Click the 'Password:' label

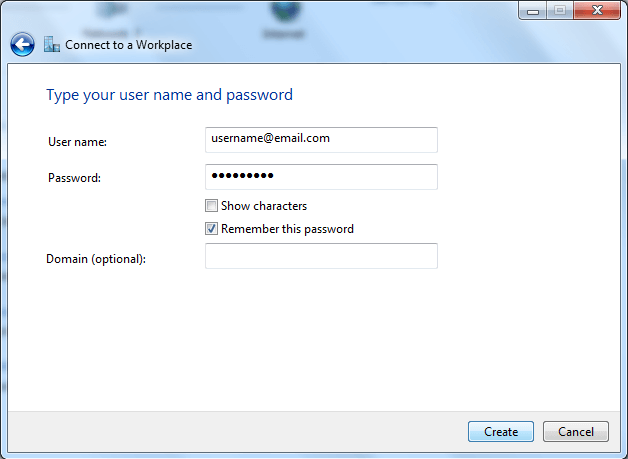pyautogui.click(x=74, y=178)
